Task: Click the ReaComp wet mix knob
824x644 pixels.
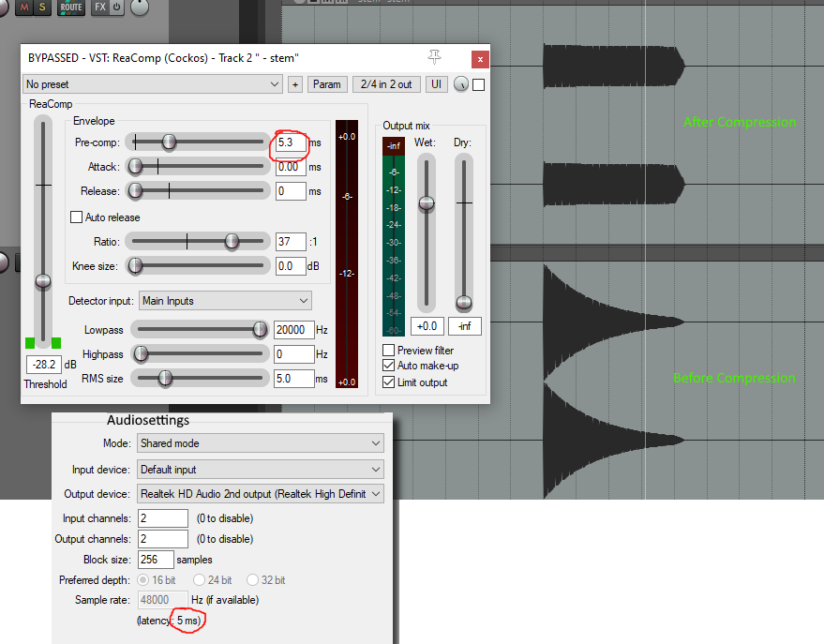Action: (461, 84)
